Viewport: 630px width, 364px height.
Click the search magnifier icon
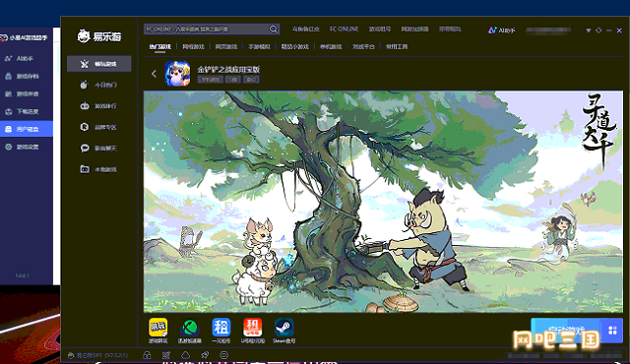pos(274,29)
